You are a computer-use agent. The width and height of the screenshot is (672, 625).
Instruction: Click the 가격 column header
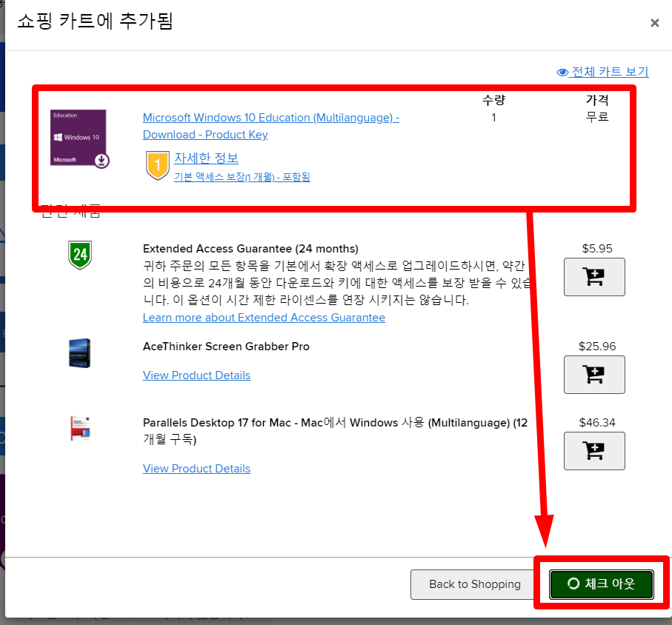(x=597, y=100)
